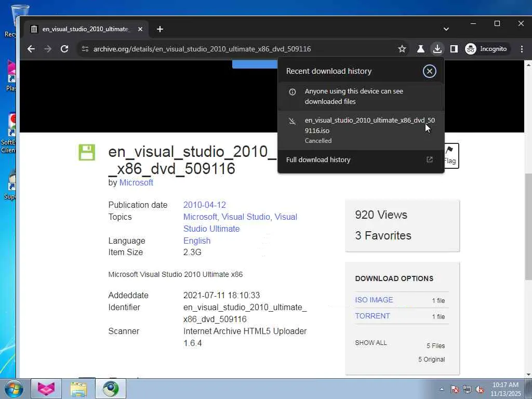Select cancelled download en_visual_studio iso entry
Screen dimensions: 532x399
point(361,130)
